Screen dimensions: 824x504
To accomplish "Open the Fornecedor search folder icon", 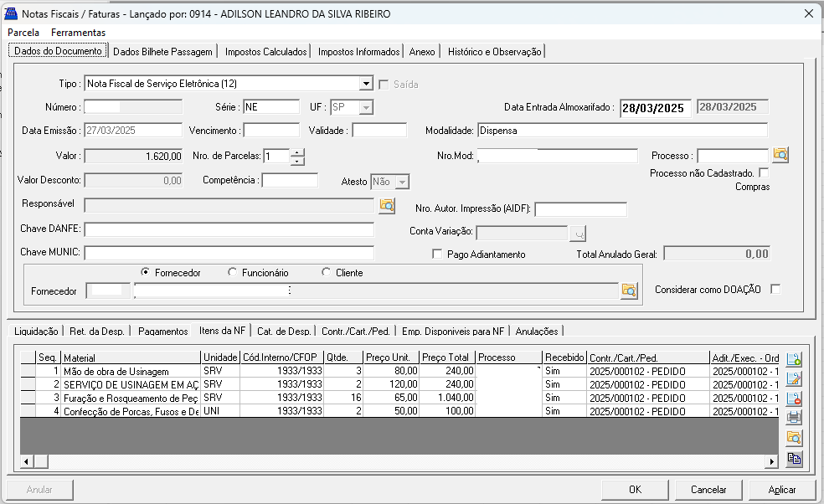I will tap(629, 291).
